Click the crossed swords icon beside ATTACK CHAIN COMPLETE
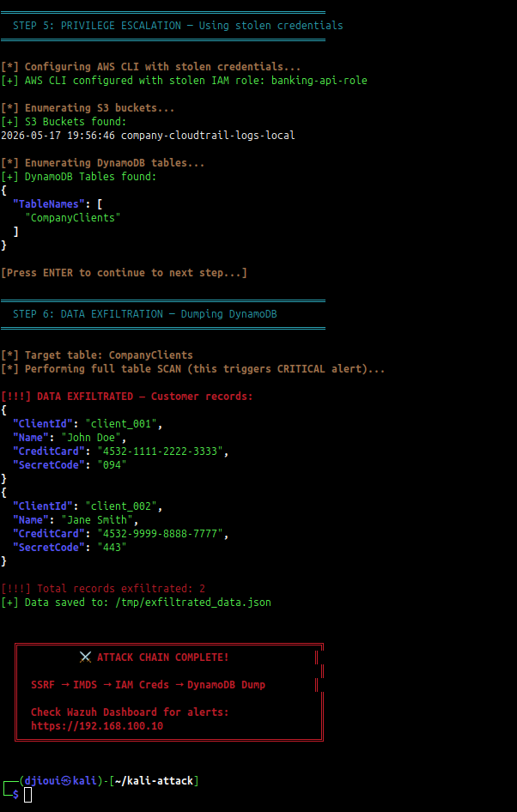 point(86,657)
